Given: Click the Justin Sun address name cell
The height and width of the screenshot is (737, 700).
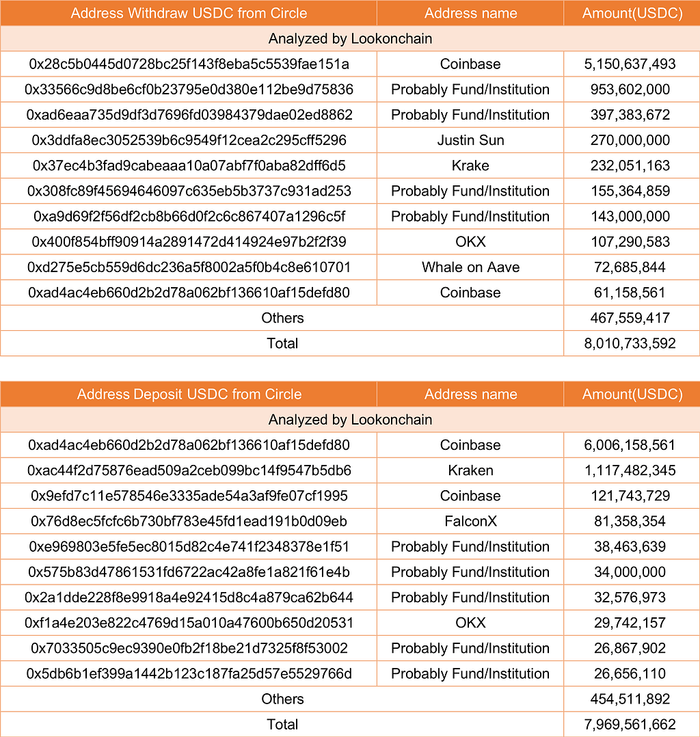Looking at the screenshot, I should pyautogui.click(x=470, y=140).
